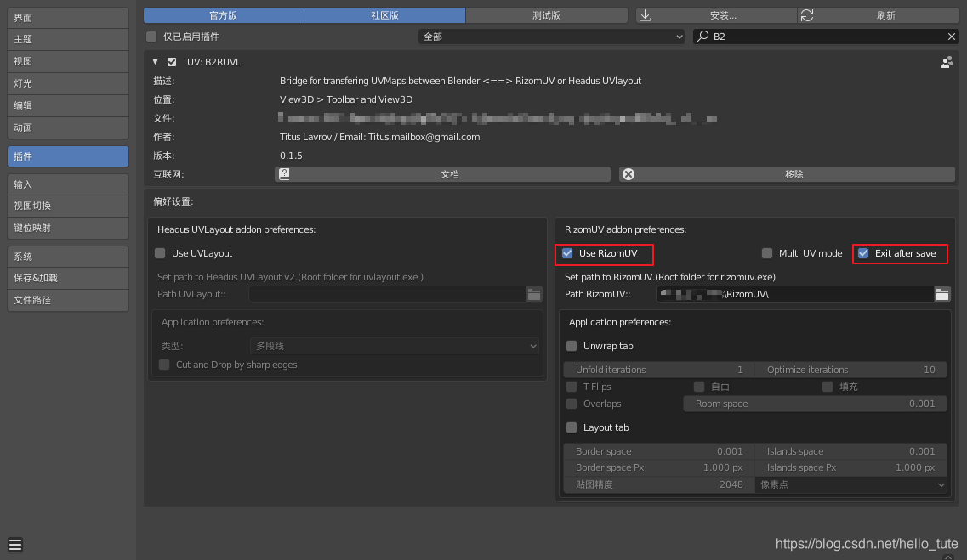Click the search magnifier icon
The height and width of the screenshot is (560, 967).
point(702,37)
